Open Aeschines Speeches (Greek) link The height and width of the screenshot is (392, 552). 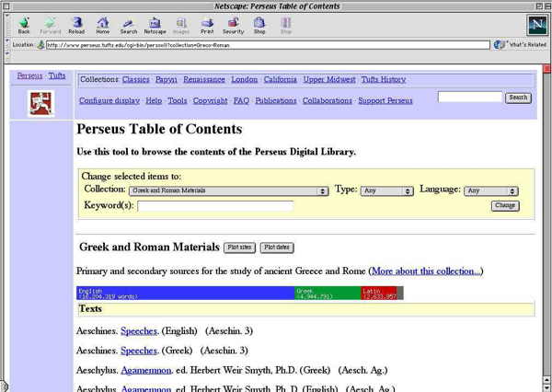pos(139,351)
